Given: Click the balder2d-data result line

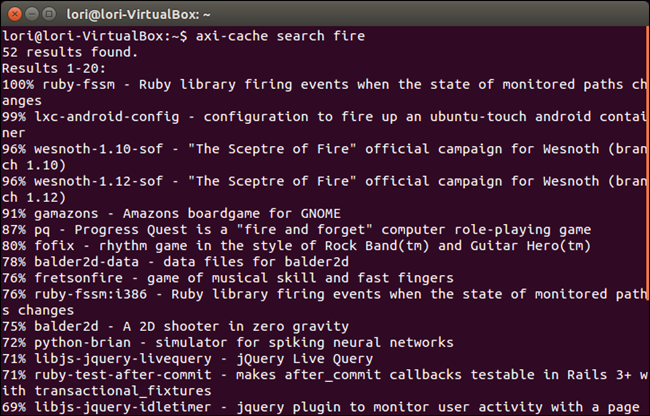Looking at the screenshot, I should [x=175, y=262].
